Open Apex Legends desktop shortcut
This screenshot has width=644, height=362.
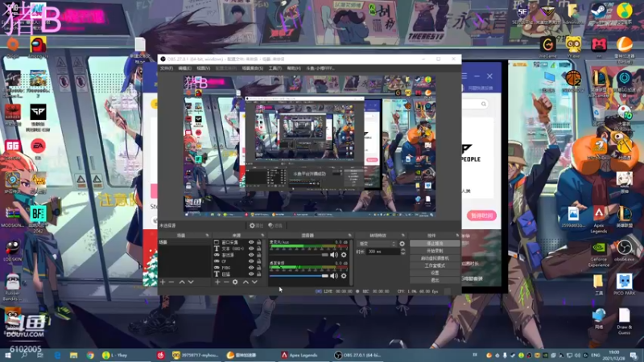[598, 220]
